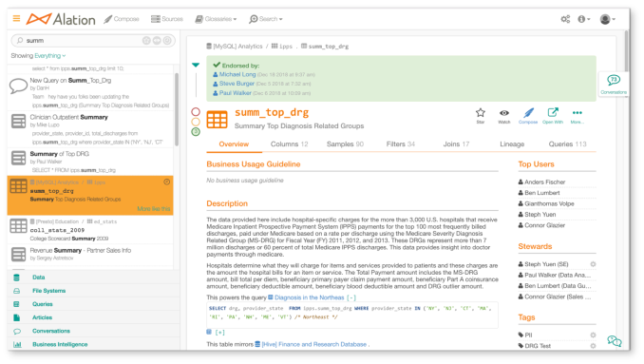
Task: Open the Glossaries dropdown menu
Action: pyautogui.click(x=216, y=19)
